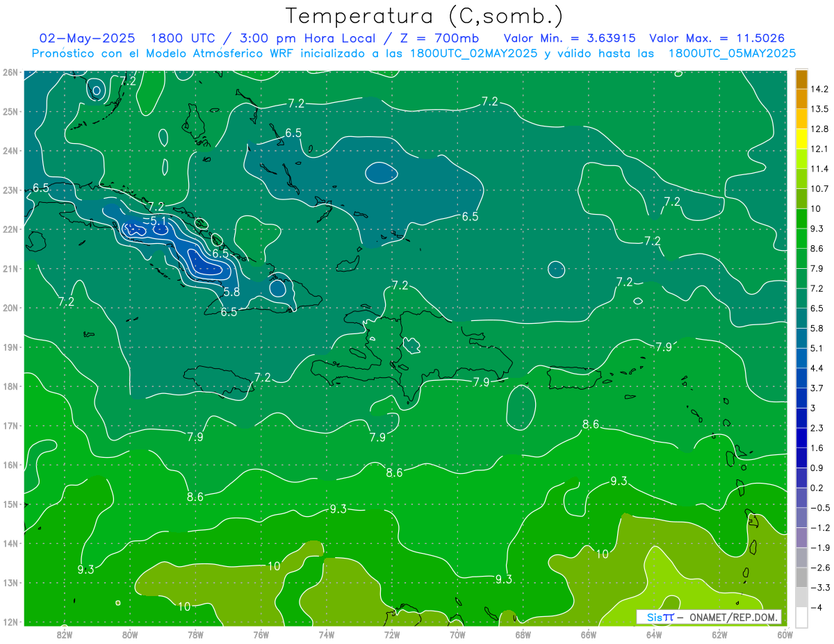The image size is (834, 644).
Task: Click the 66W longitude axis label
Action: point(588,634)
